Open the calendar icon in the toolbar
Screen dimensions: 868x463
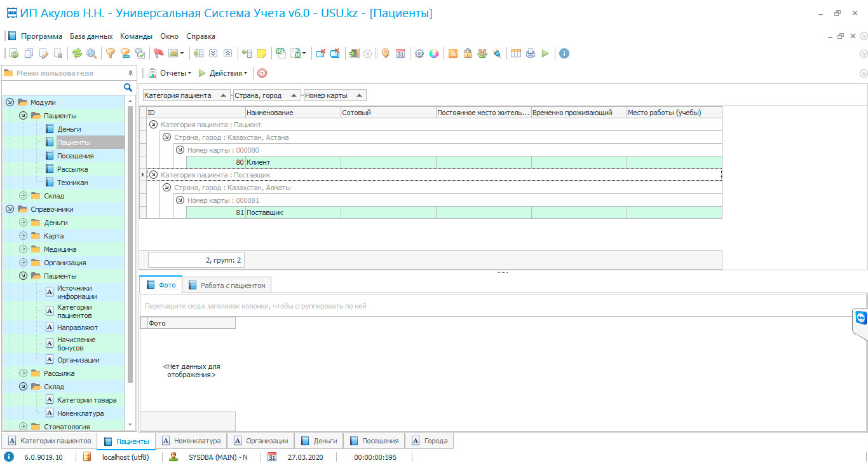click(400, 53)
